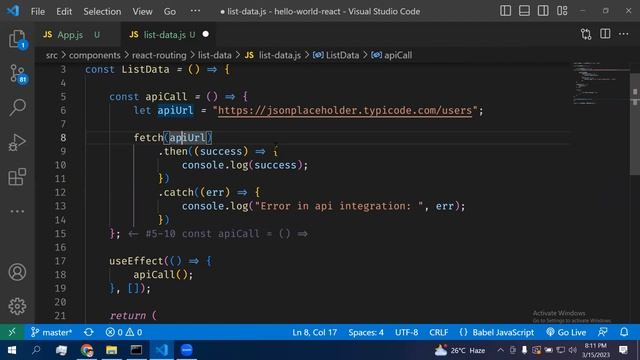
Task: Change indentation via Spaces: 4
Action: click(366, 332)
